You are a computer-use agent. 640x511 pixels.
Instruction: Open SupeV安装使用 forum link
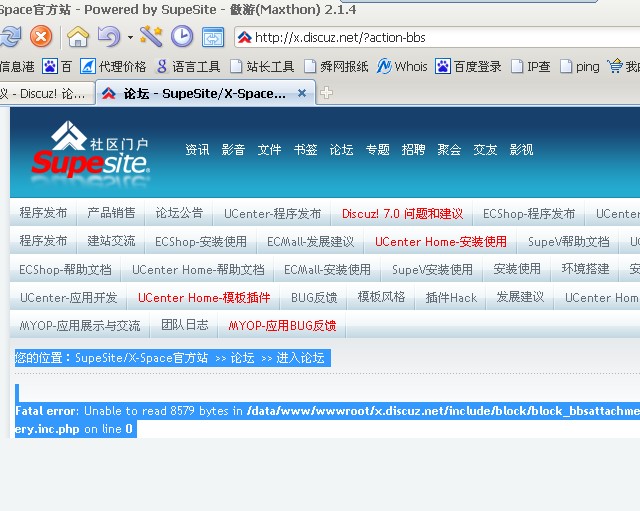[432, 270]
